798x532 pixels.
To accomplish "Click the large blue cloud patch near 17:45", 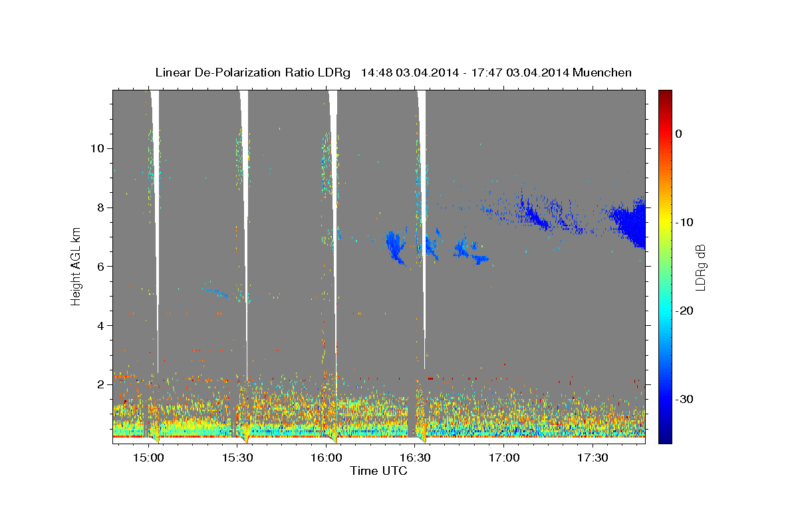I will click(630, 223).
